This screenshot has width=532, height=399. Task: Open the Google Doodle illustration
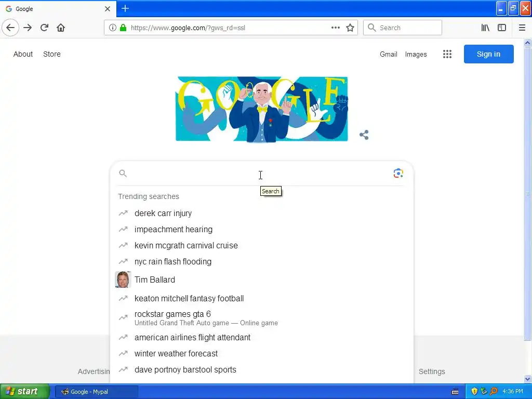(x=262, y=109)
